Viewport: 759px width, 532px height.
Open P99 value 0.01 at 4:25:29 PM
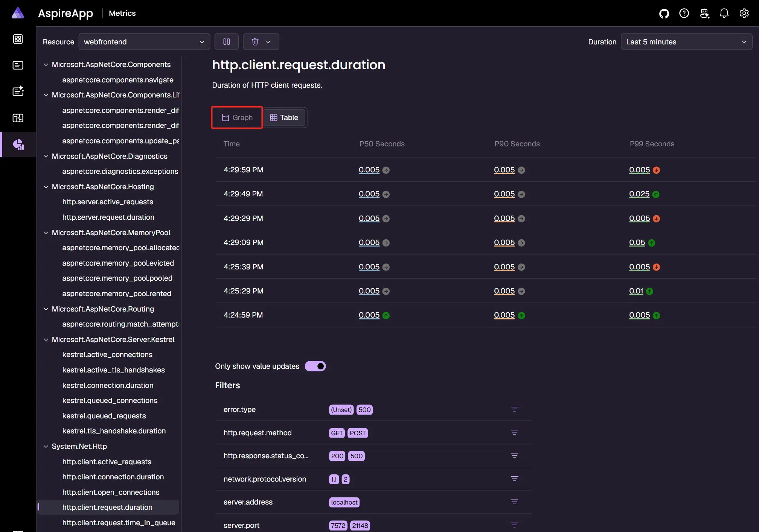click(636, 291)
